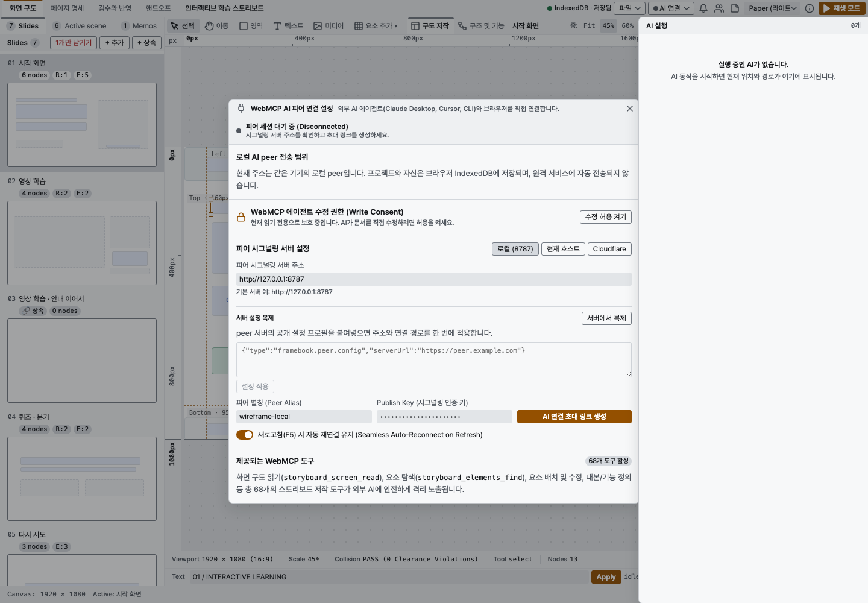Select the 02 영상 학습 slide thumbnail

tap(82, 243)
